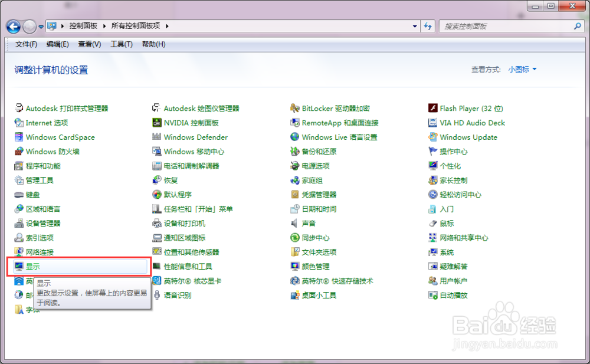Open the Flash Player (32 位) icon
The height and width of the screenshot is (364, 590).
432,109
